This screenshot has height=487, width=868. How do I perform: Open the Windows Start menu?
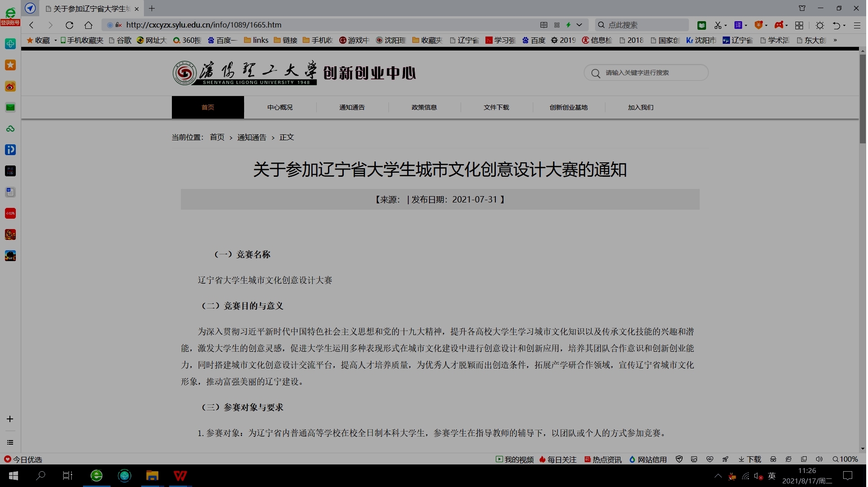14,476
